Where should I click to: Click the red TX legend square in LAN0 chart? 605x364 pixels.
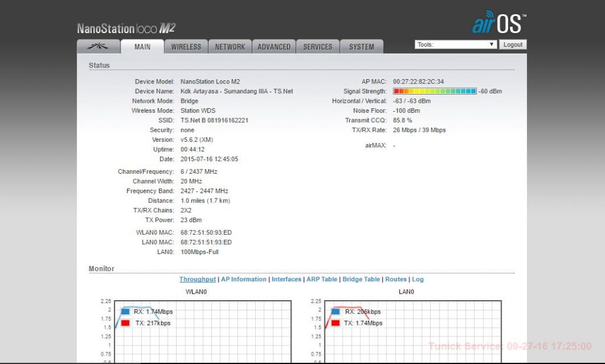(x=336, y=323)
